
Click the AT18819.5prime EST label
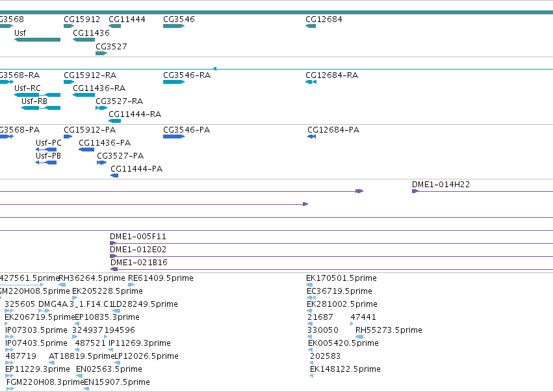click(x=82, y=356)
